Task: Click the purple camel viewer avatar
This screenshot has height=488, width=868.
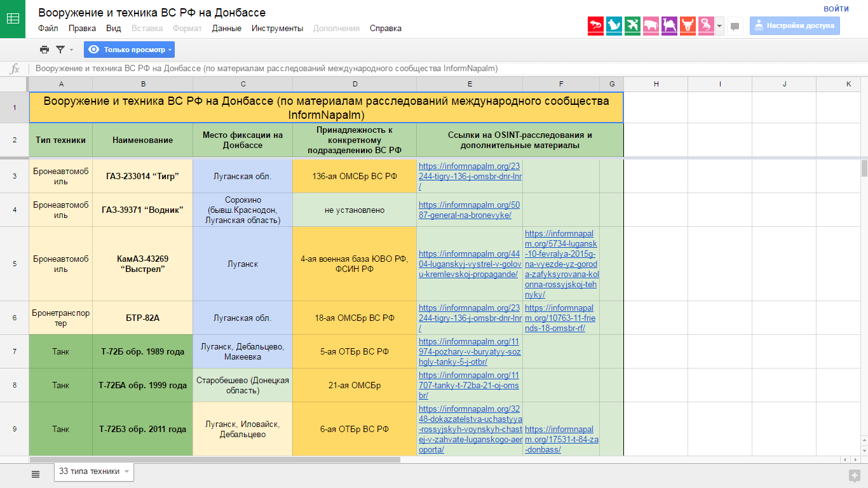Action: pyautogui.click(x=669, y=26)
